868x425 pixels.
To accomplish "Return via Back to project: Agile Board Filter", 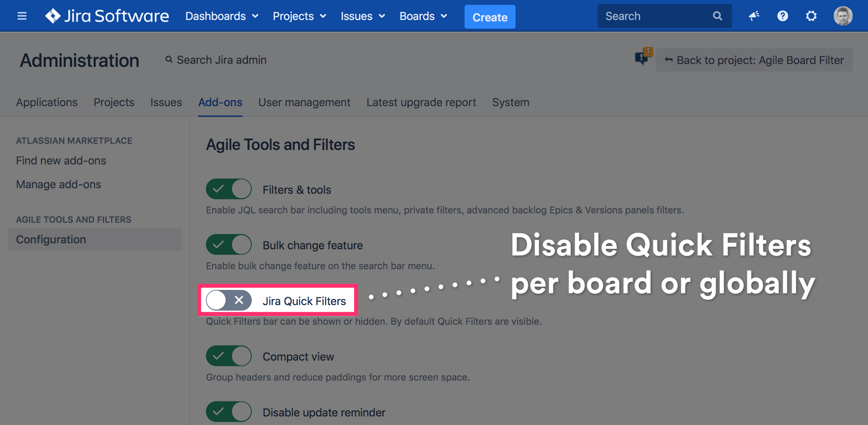I will (x=754, y=60).
